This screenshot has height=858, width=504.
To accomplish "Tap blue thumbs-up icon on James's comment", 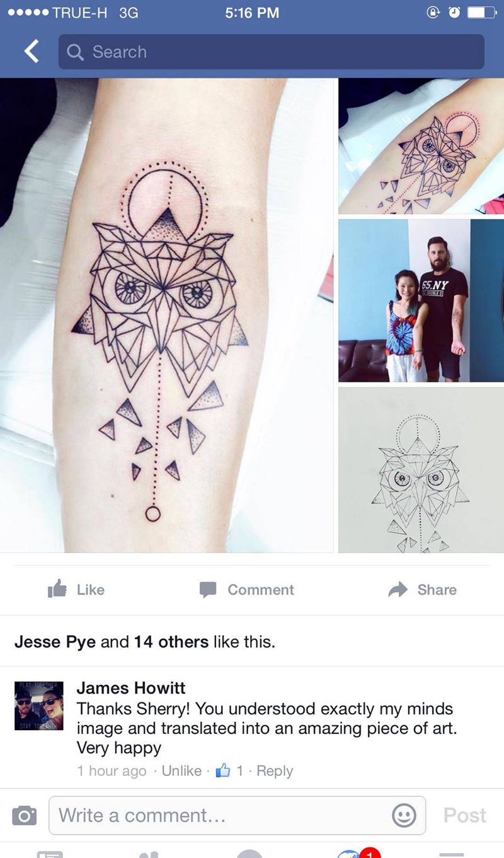I will click(x=223, y=770).
